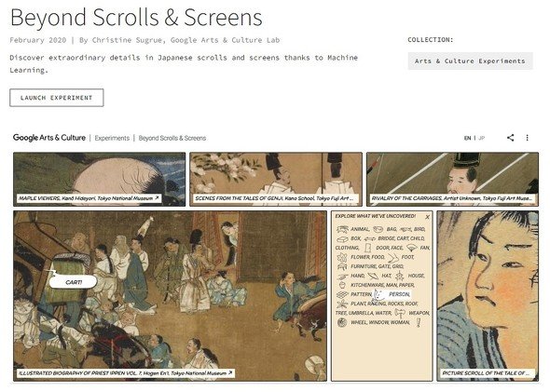This screenshot has height=392, width=550.
Task: Open the three-dot more options menu
Action: coord(527,138)
